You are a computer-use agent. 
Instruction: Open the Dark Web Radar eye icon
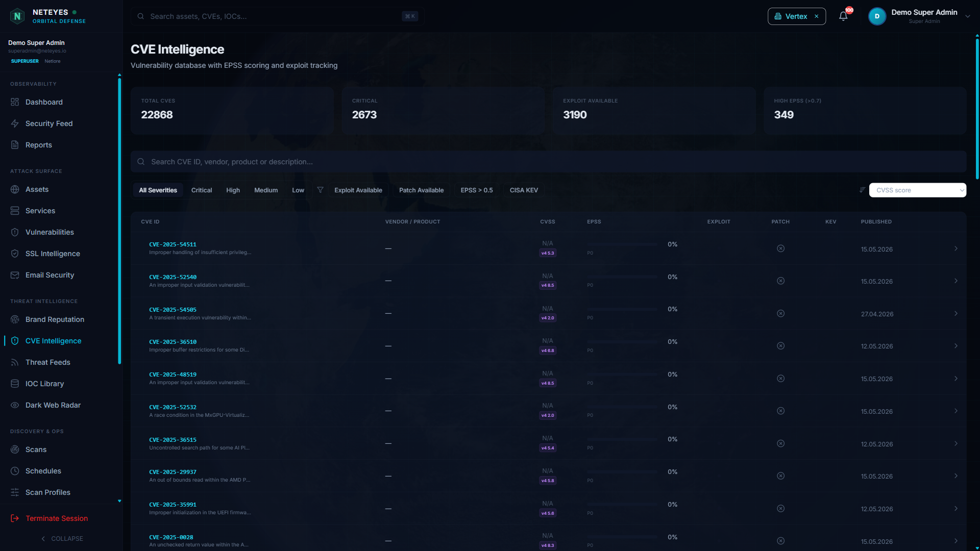(x=15, y=405)
